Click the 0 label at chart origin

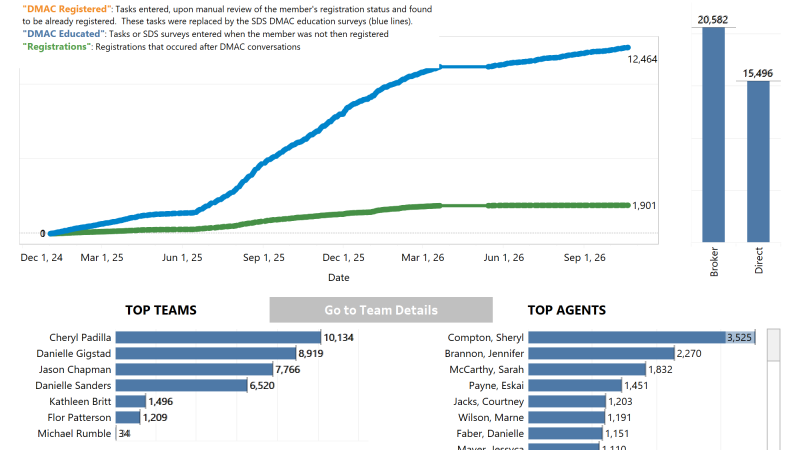(x=42, y=233)
